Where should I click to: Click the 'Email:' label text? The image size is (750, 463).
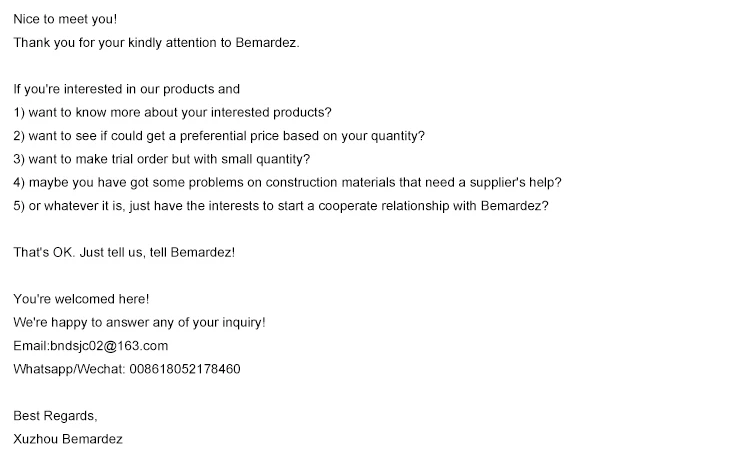pyautogui.click(x=31, y=346)
